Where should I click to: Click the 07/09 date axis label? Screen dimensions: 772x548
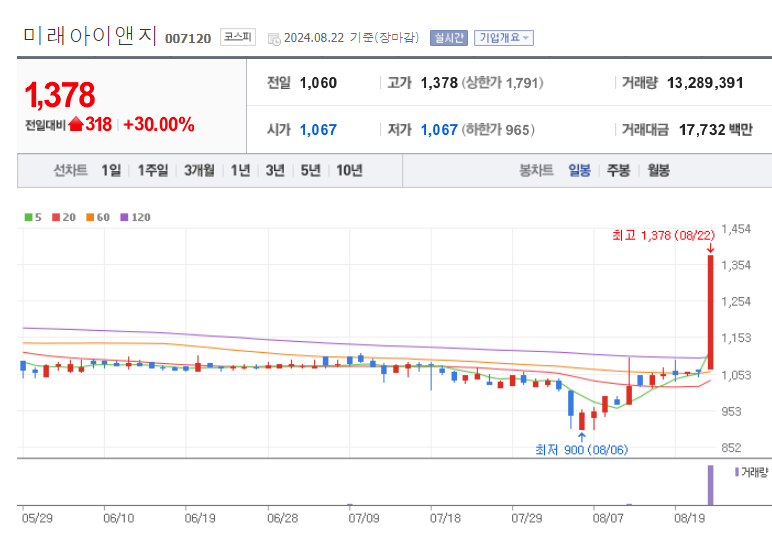click(x=364, y=518)
